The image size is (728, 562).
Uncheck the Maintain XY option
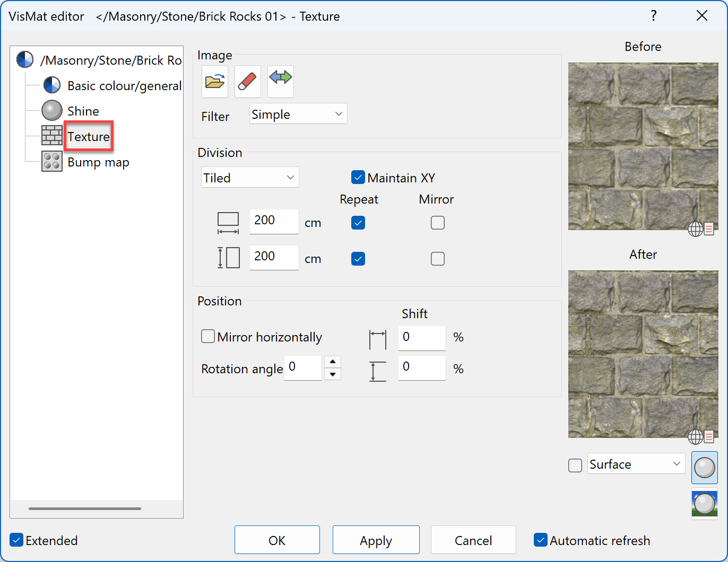click(358, 177)
